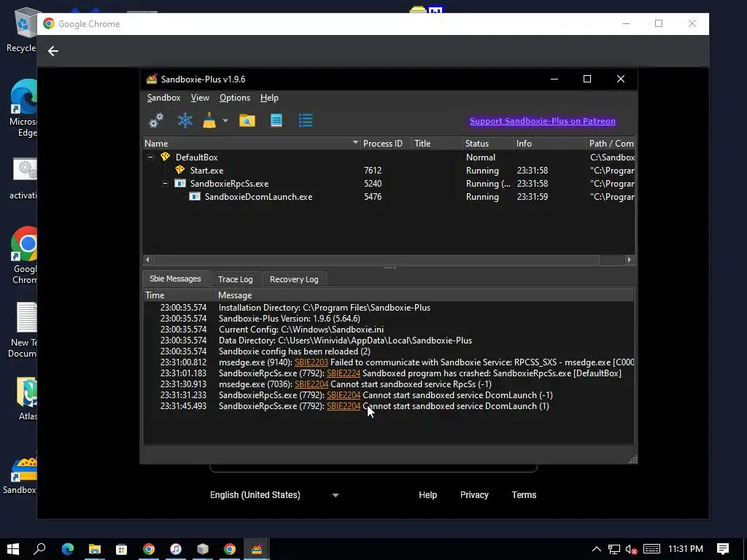
Task: Click the Sandboxie-Plus title bar app icon
Action: click(152, 79)
